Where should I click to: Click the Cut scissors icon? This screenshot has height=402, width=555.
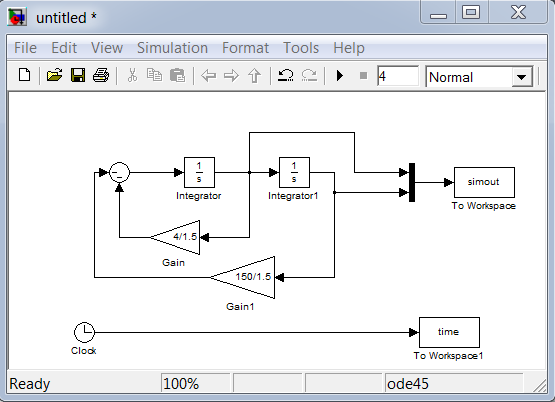coord(132,75)
